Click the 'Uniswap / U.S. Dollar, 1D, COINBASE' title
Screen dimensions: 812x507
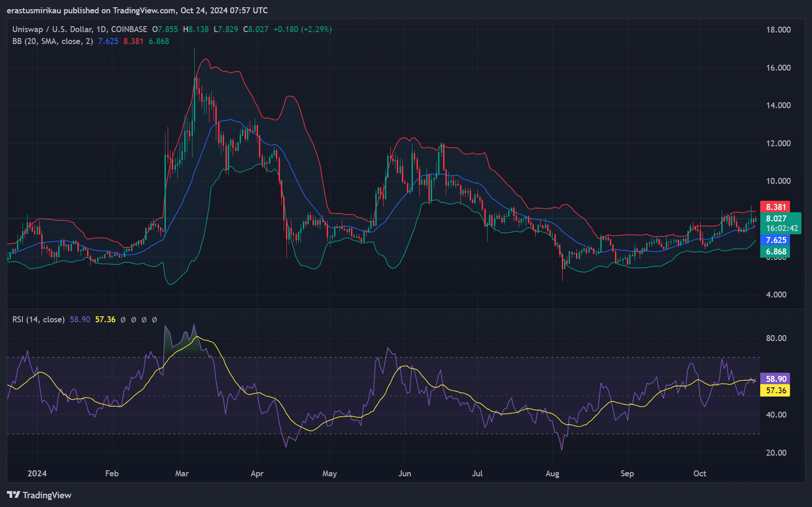(x=80, y=29)
